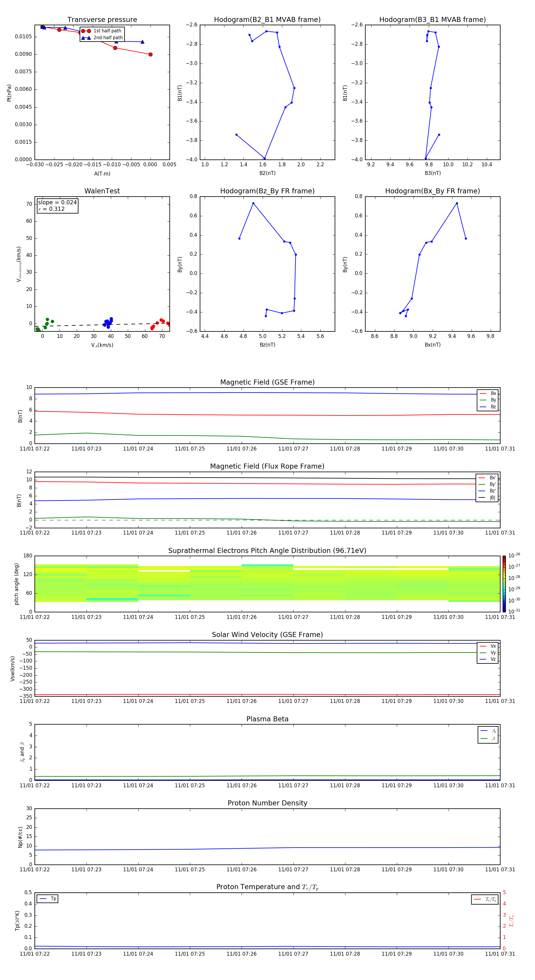Click the WalenTest plot title
This screenshot has height=980, width=535.
[102, 191]
